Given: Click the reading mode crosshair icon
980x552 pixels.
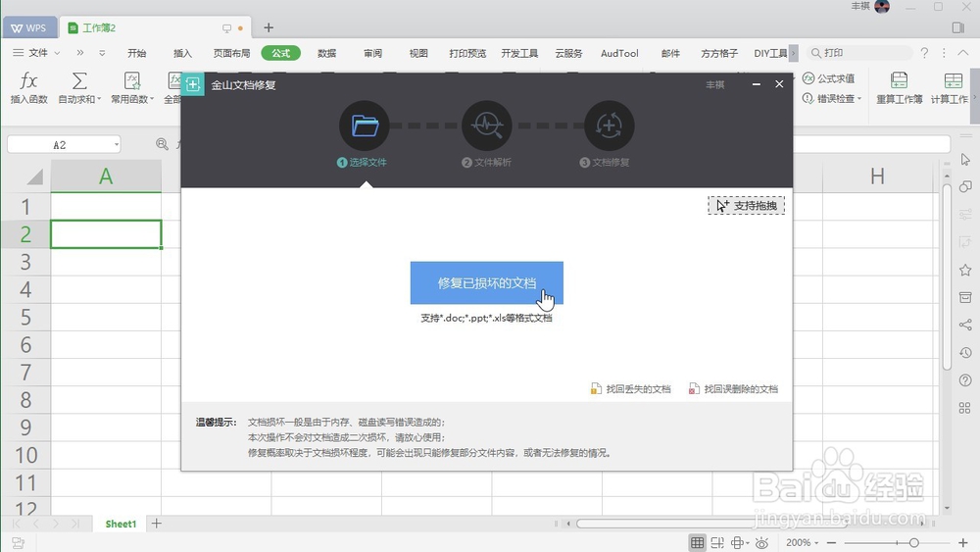Looking at the screenshot, I should 738,542.
